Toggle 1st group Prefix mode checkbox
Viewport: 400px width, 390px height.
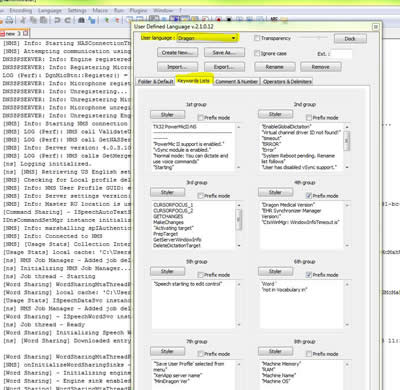(200, 118)
